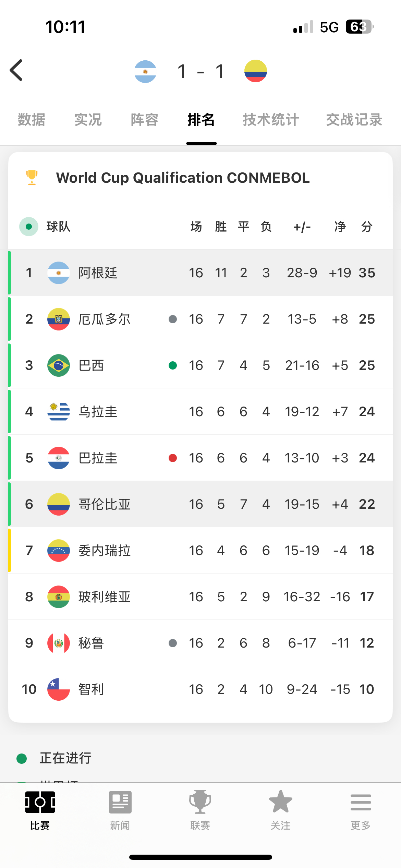The width and height of the screenshot is (401, 868).
Task: Open Colombia flag in score header
Action: 256,71
